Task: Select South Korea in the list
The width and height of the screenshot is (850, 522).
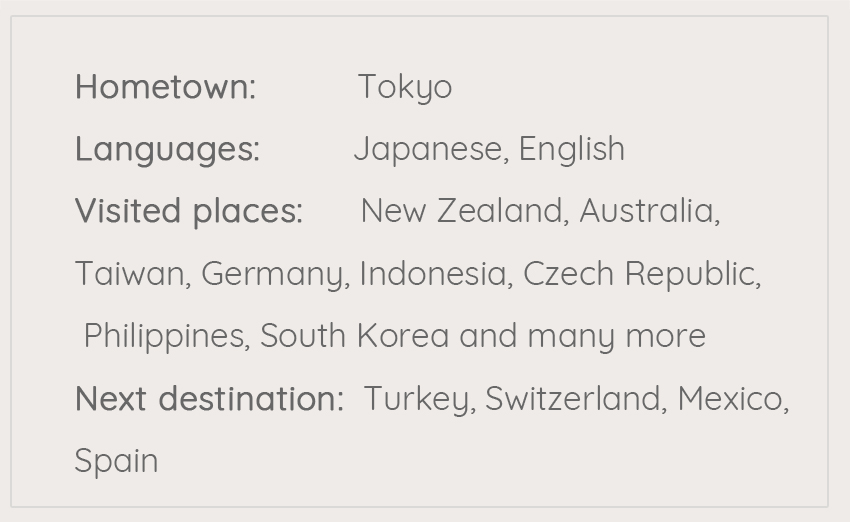Action: click(354, 336)
